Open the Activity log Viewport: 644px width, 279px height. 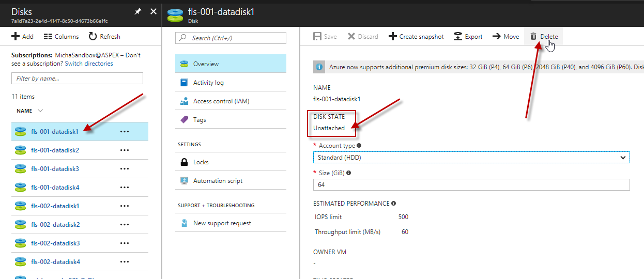[x=231, y=82]
